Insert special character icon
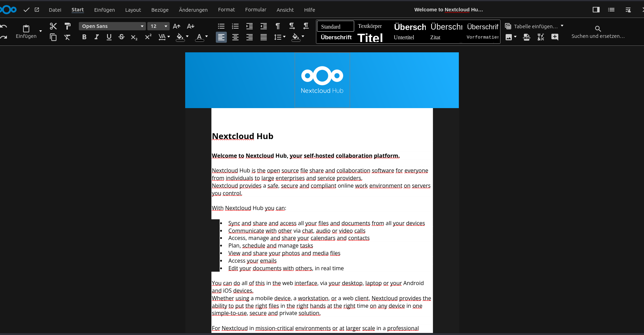Screen dimensions: 644x335 541,37
